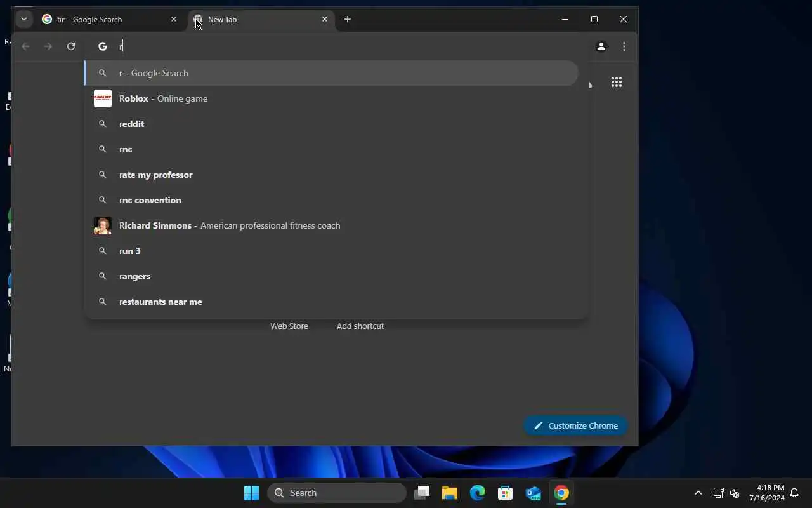The height and width of the screenshot is (508, 812).
Task: Click Richard Simmons photo thumbnail
Action: point(103,225)
